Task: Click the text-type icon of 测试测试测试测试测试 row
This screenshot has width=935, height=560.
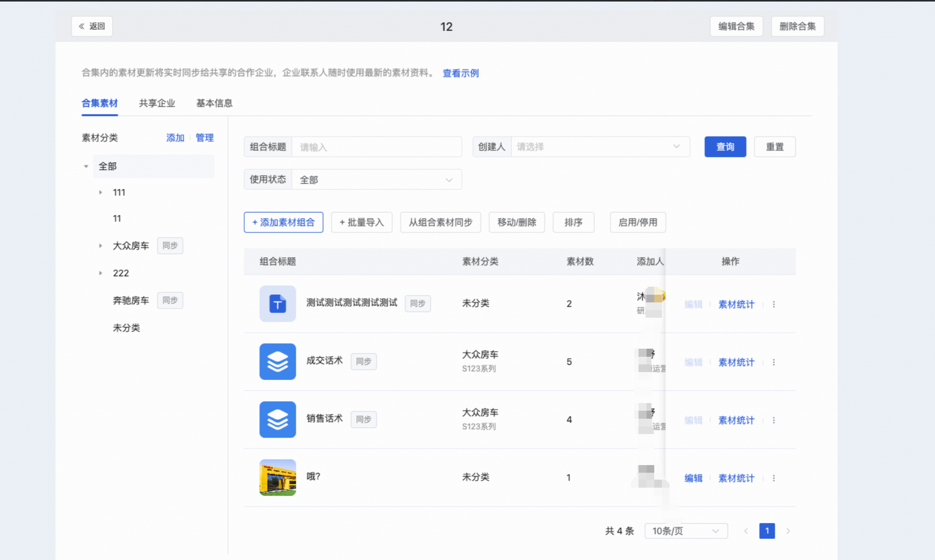Action: coord(278,304)
